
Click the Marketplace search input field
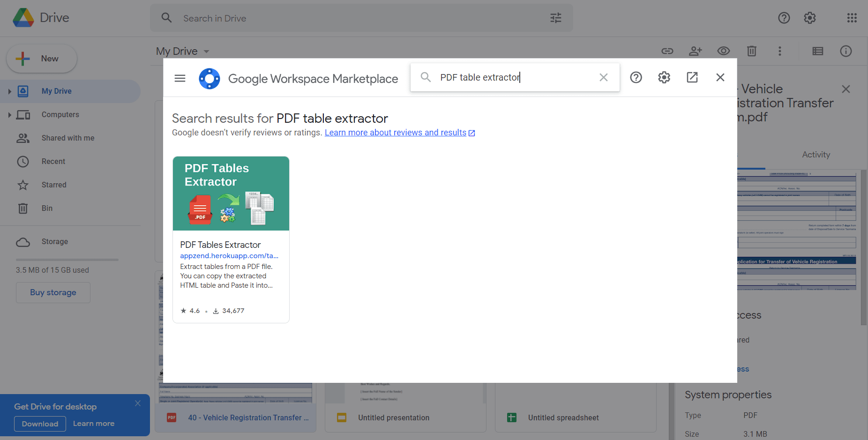tap(515, 77)
